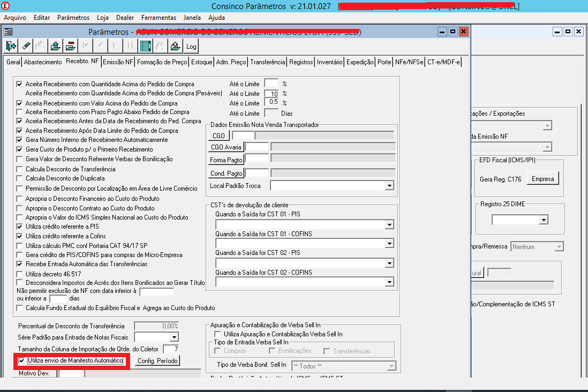Open the Arquivo menu
The width and height of the screenshot is (588, 392).
pos(15,18)
